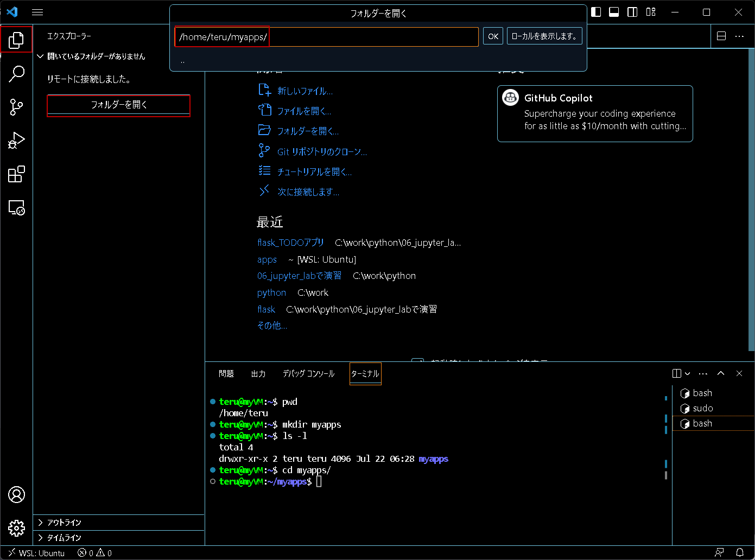Open recent flask_TODOアプリ folder
755x560 pixels.
290,243
